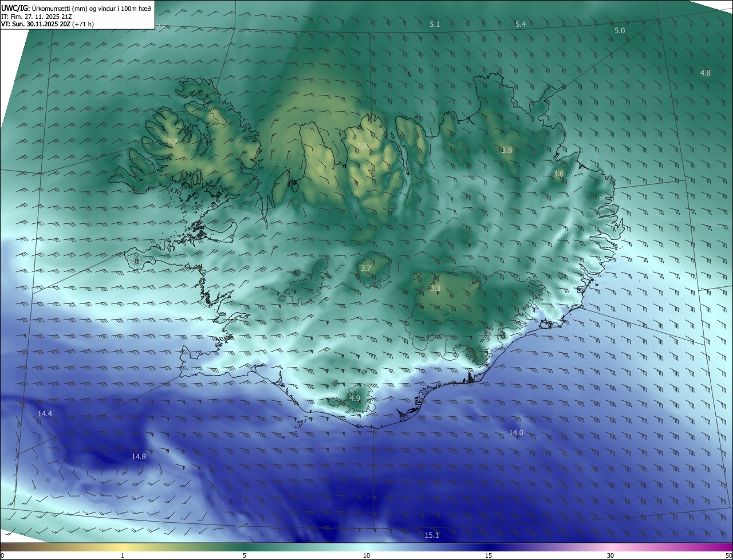The height and width of the screenshot is (560, 733).
Task: Click the 3.8 value label
Action: point(507,150)
